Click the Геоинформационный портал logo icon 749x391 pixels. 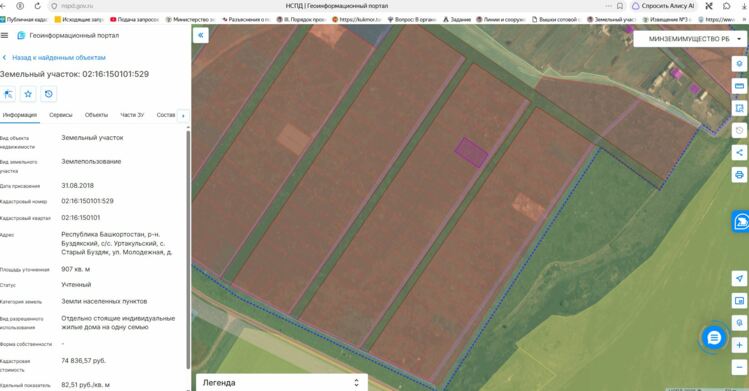pos(21,35)
